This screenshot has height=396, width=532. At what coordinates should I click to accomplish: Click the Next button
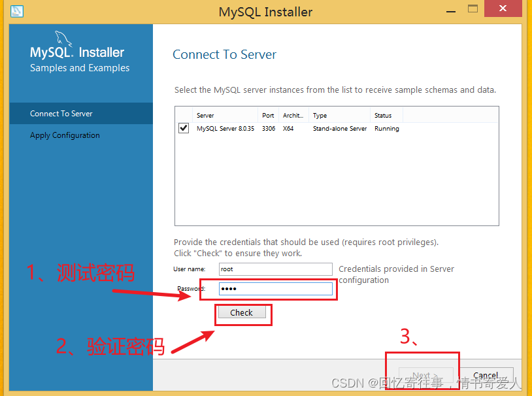[426, 375]
